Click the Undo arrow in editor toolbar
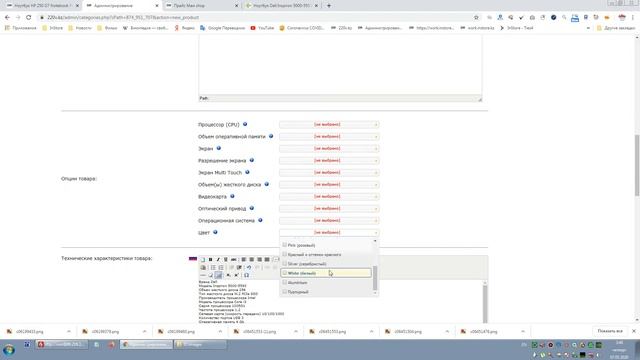The image size is (640, 360). coord(249,267)
